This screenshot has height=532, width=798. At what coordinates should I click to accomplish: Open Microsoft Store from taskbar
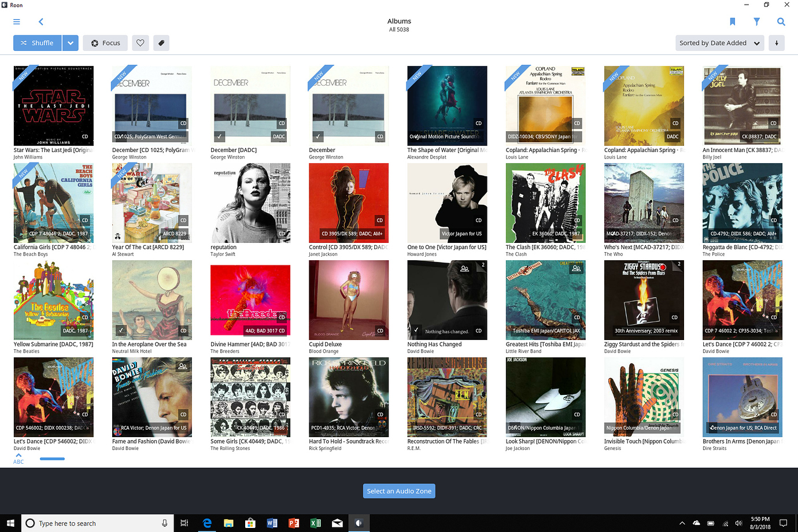coord(250,523)
